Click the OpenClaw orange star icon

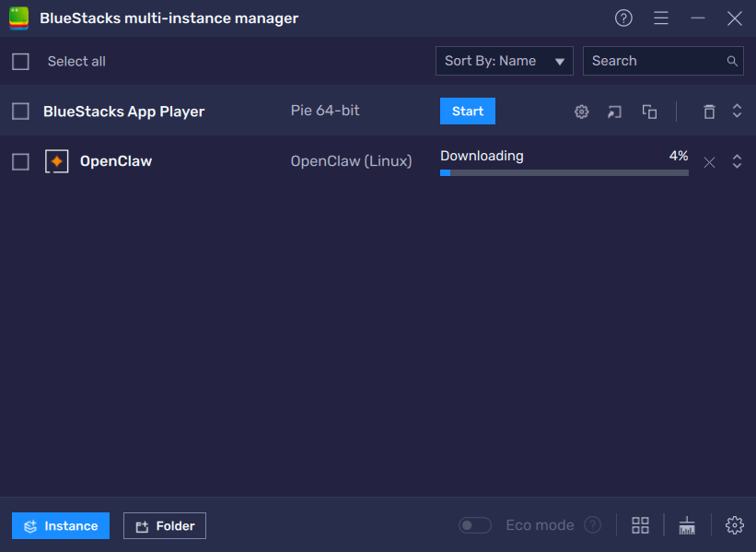pos(57,161)
